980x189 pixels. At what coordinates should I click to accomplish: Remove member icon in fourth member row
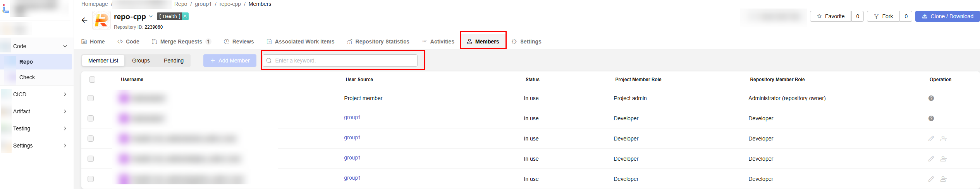(944, 159)
